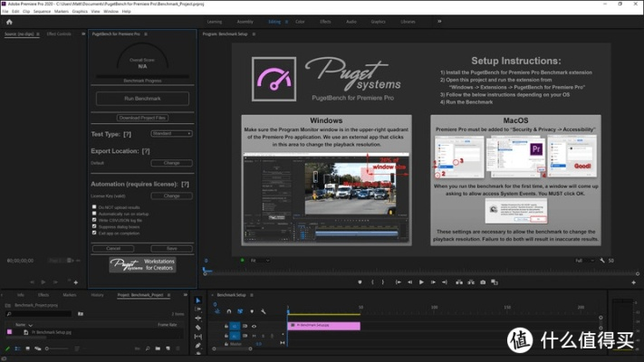Open the Test Type dropdown

pyautogui.click(x=170, y=133)
